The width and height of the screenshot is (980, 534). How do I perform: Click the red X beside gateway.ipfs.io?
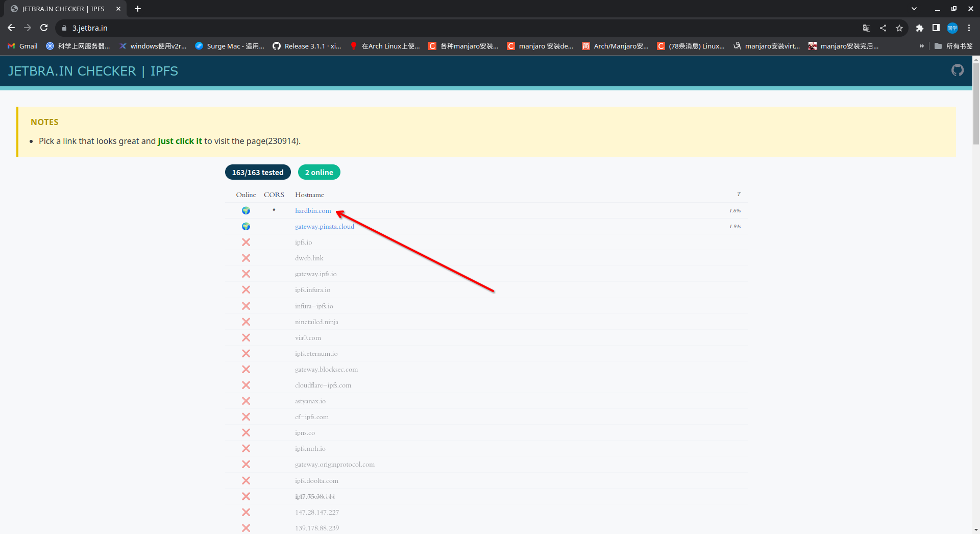246,274
